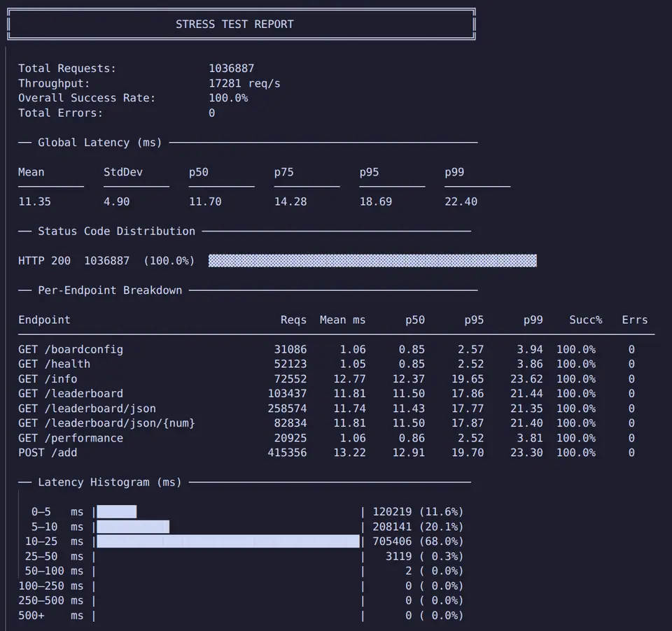Image resolution: width=672 pixels, height=631 pixels.
Task: Click the 0–5 ms histogram bar
Action: pos(117,511)
